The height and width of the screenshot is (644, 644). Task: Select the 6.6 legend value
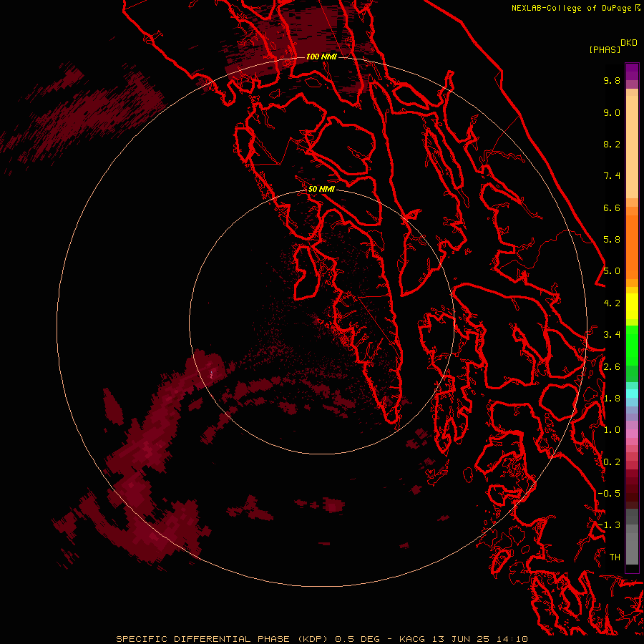(612, 208)
